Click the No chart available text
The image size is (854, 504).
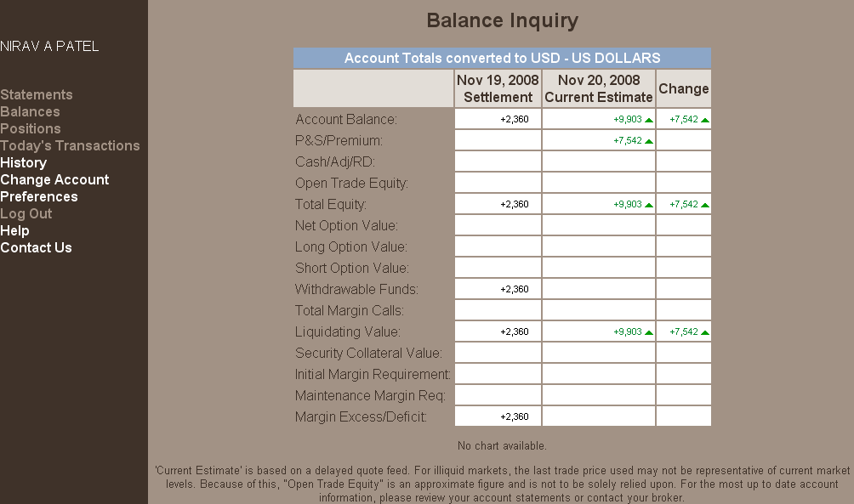click(x=502, y=445)
